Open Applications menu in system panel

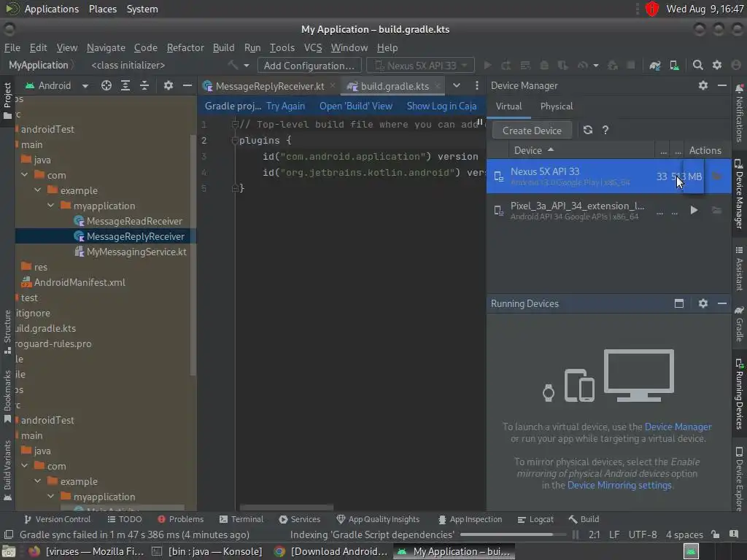coord(52,9)
